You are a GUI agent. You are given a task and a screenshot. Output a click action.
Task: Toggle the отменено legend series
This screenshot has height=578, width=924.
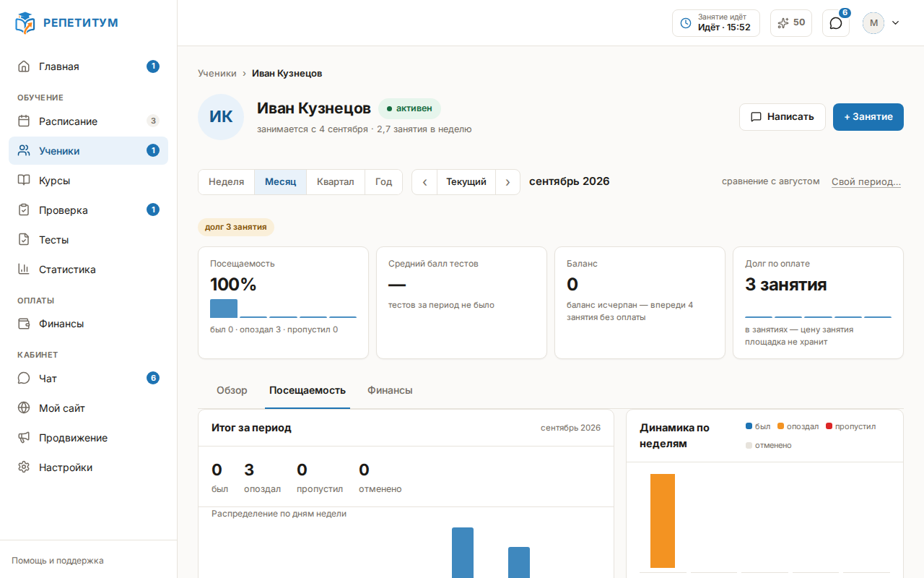point(769,445)
